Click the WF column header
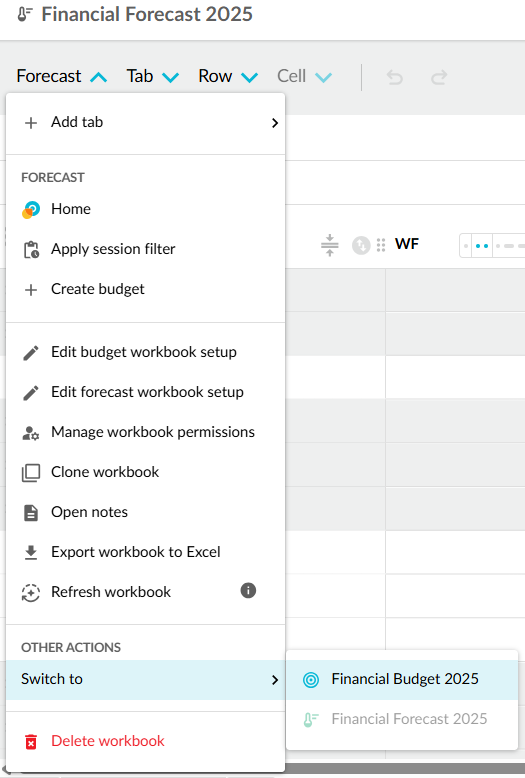 point(407,244)
